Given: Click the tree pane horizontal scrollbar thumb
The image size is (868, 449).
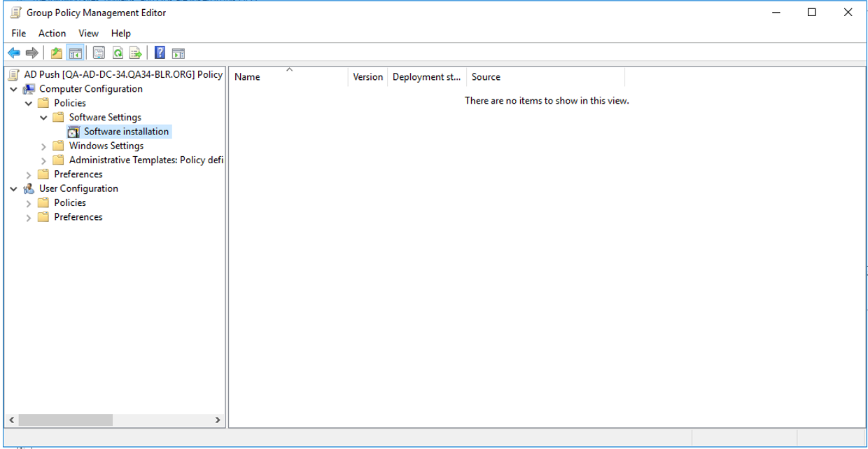Looking at the screenshot, I should coord(65,420).
